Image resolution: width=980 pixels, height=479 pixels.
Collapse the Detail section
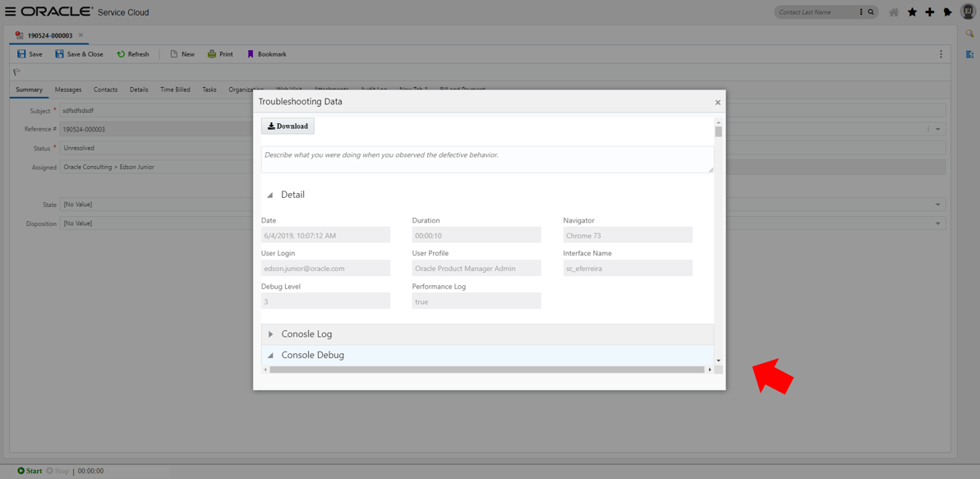coord(270,195)
